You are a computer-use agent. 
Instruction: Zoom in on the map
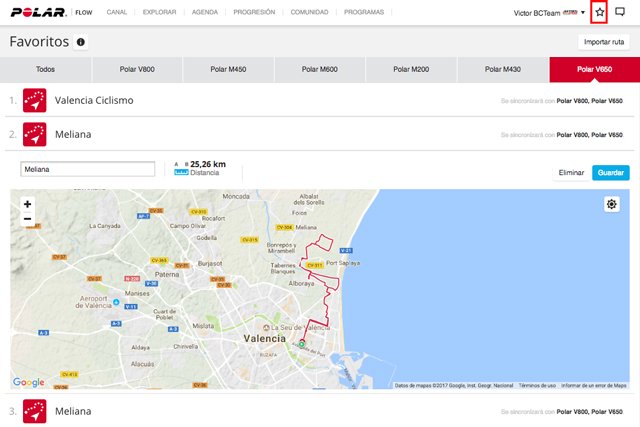(x=27, y=204)
